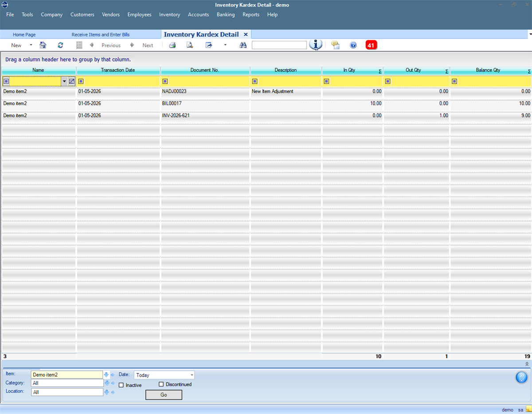
Task: Collapse the filter panel with double chevron
Action: [527, 364]
